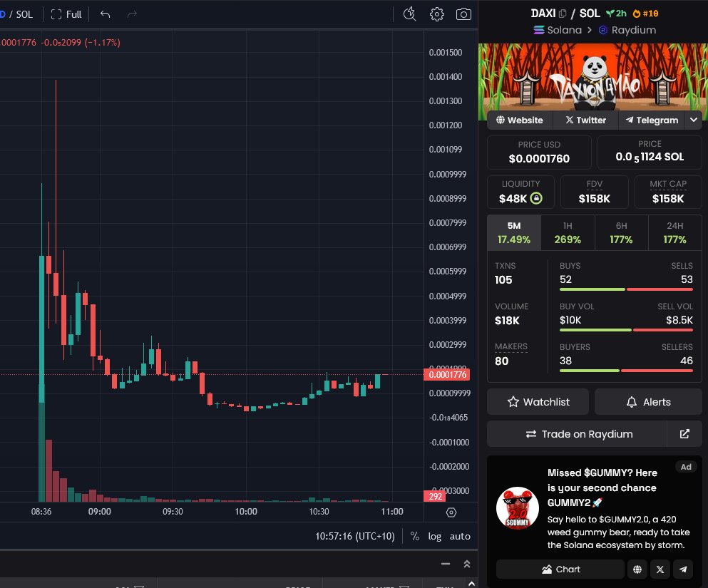This screenshot has height=588, width=708.
Task: Expand bottom panel double-chevron up
Action: (467, 564)
